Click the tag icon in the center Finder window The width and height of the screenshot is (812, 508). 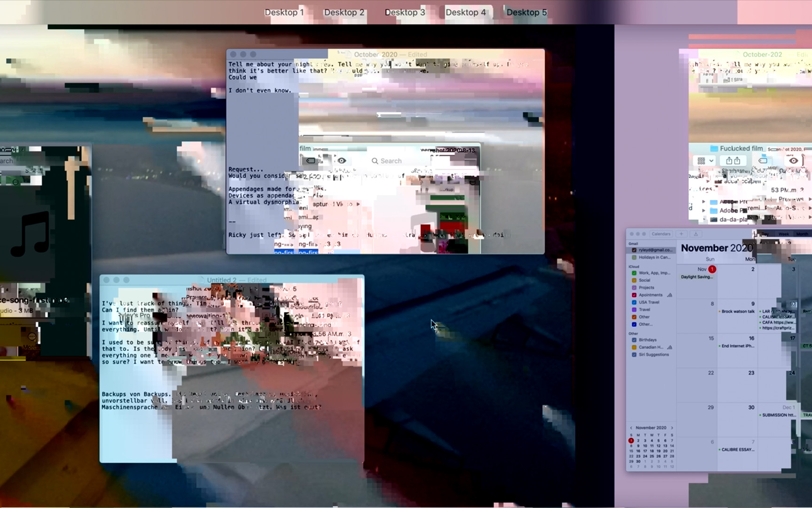(x=311, y=161)
